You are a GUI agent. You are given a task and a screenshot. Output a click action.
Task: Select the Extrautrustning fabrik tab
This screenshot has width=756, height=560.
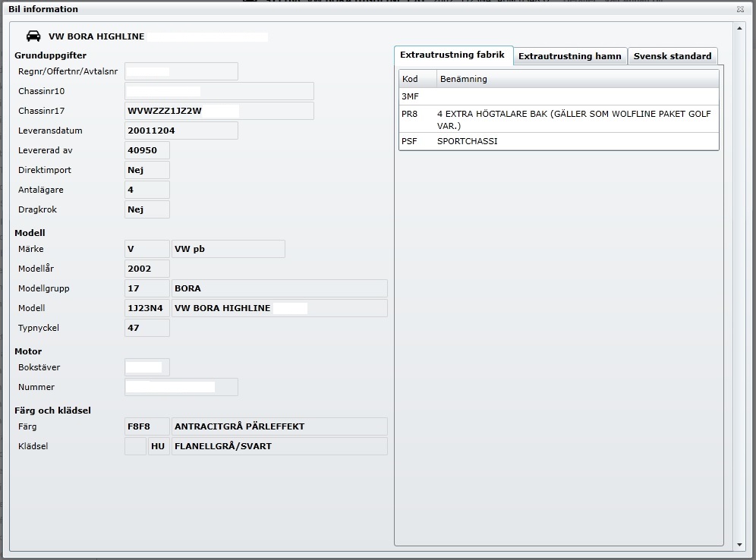(x=452, y=55)
